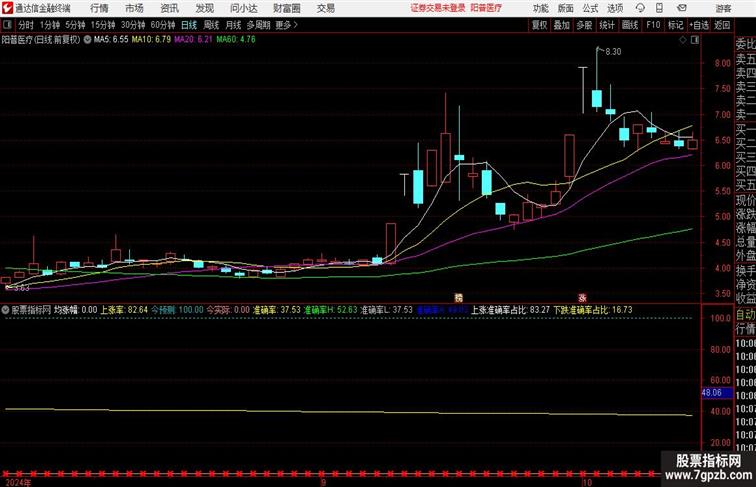The height and width of the screenshot is (487, 756).
Task: Click the MA10: 6.79 indicator value
Action: click(x=151, y=40)
